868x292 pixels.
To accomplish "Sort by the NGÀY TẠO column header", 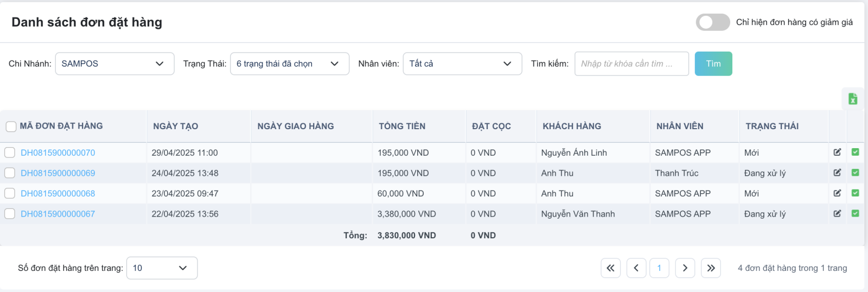I will [x=176, y=126].
